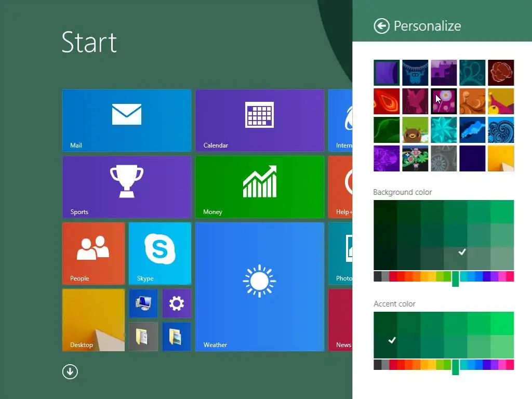Image resolution: width=532 pixels, height=399 pixels.
Task: Select the magenta bird background pattern
Action: 415,101
